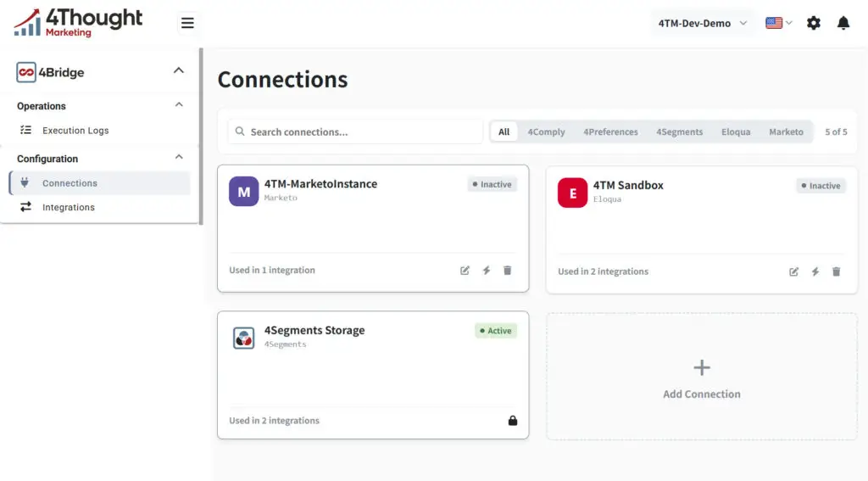Viewport: 868px width, 481px height.
Task: Click the purple M Marketo avatar
Action: coord(243,191)
